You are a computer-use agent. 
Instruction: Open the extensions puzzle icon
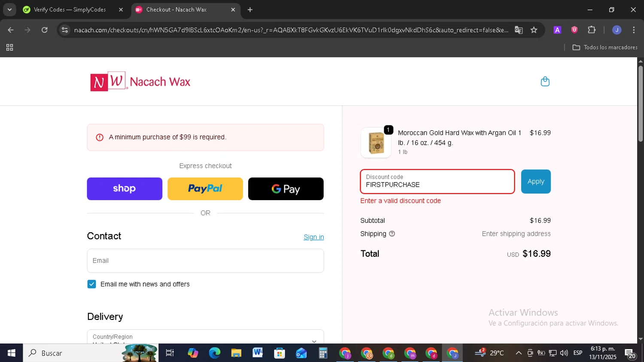pyautogui.click(x=592, y=30)
